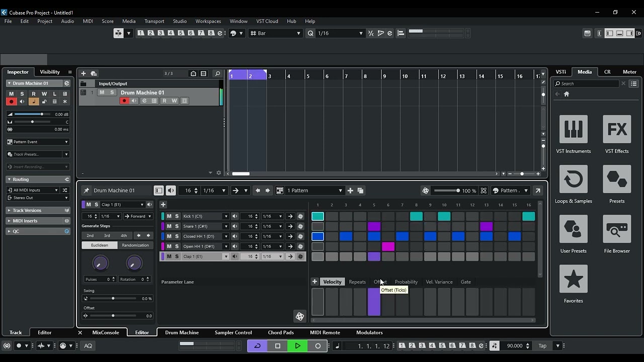The image size is (644, 362).
Task: Click the 4th generate steps button
Action: click(124, 235)
